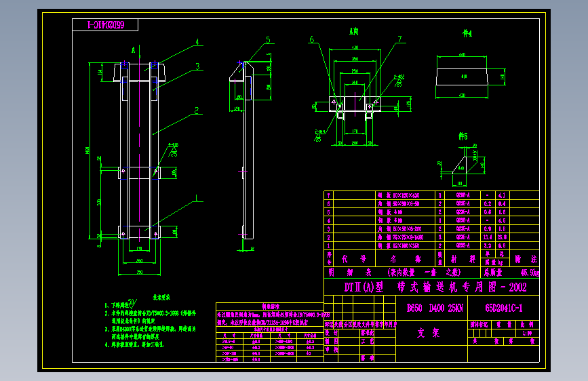The width and height of the screenshot is (588, 381).
Task: Select callout number 5 above side view
Action: (x=268, y=40)
